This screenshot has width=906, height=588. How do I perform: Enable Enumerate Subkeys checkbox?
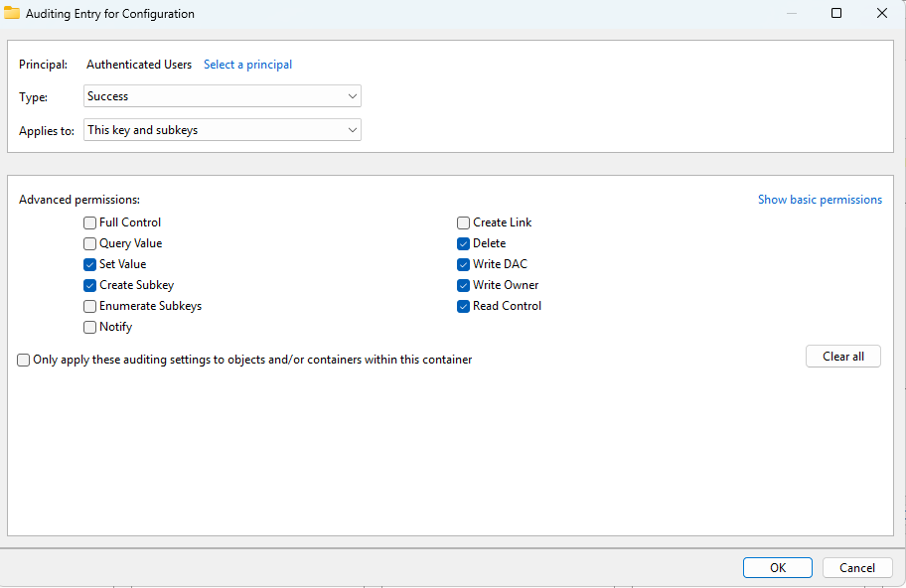click(90, 306)
